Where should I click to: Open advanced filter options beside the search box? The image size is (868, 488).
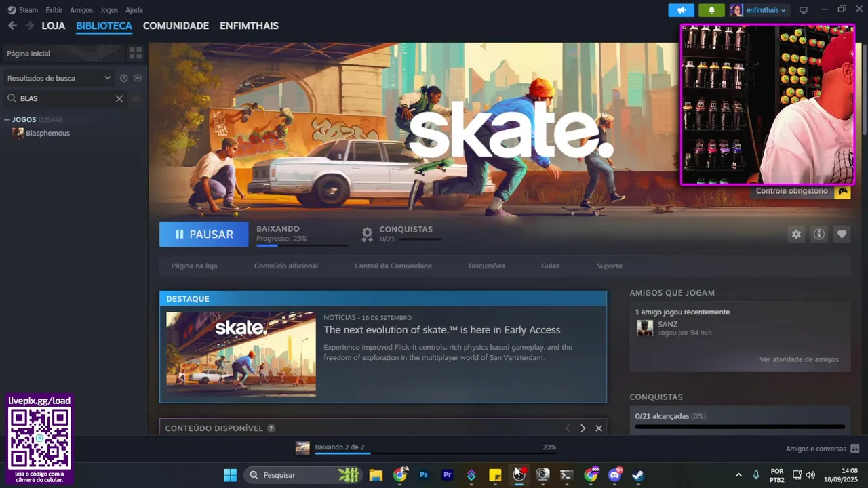click(136, 98)
